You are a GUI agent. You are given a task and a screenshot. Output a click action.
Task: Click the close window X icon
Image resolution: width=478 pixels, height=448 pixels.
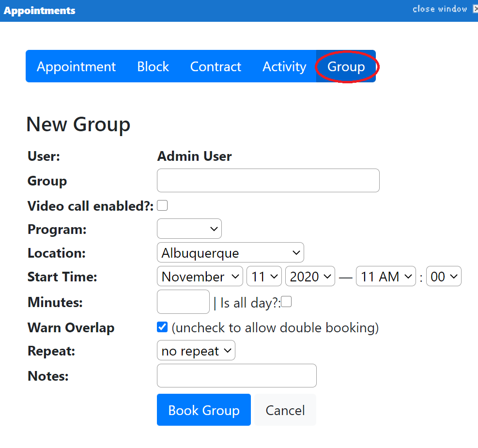click(475, 9)
